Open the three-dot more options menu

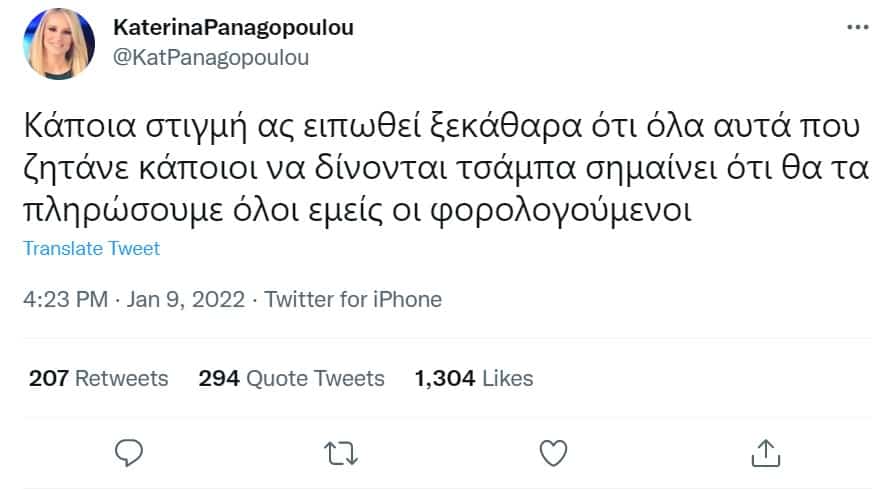858,28
